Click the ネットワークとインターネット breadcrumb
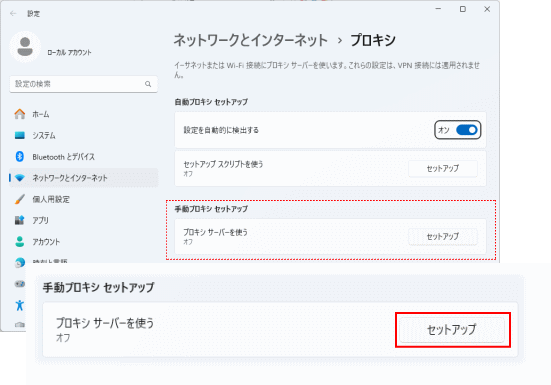The image size is (551, 385). pyautogui.click(x=251, y=40)
